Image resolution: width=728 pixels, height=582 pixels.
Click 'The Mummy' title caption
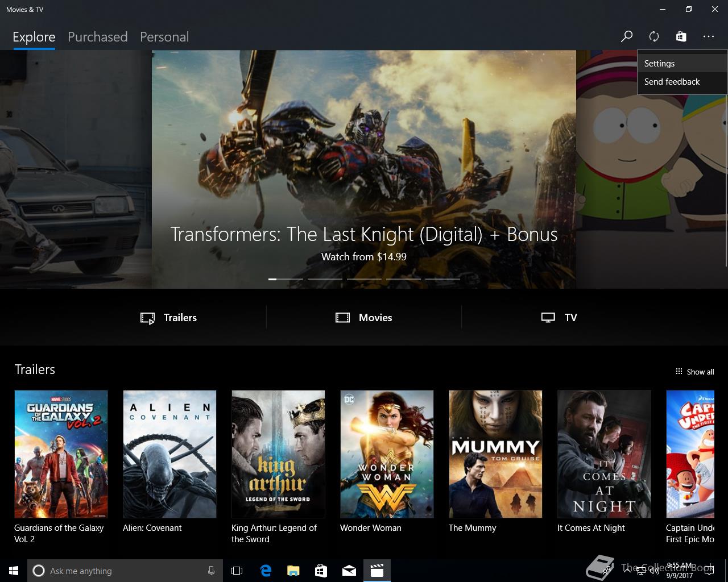[472, 528]
